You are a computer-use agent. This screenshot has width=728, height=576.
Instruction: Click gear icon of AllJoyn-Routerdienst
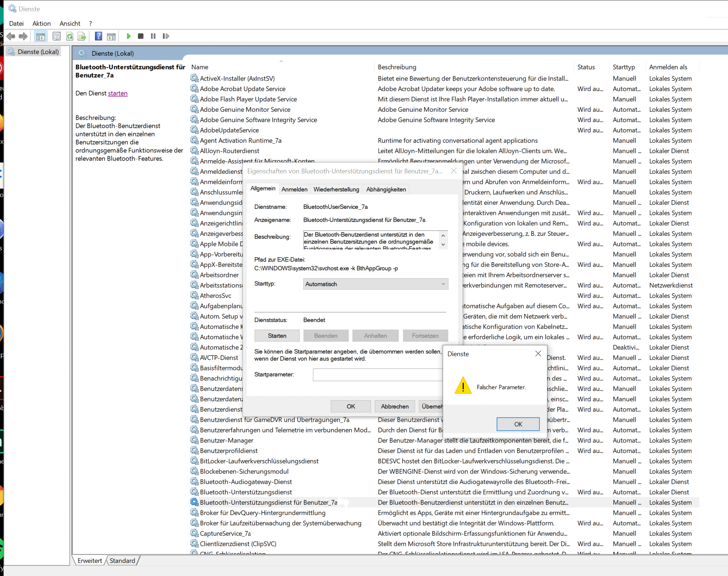pos(194,151)
